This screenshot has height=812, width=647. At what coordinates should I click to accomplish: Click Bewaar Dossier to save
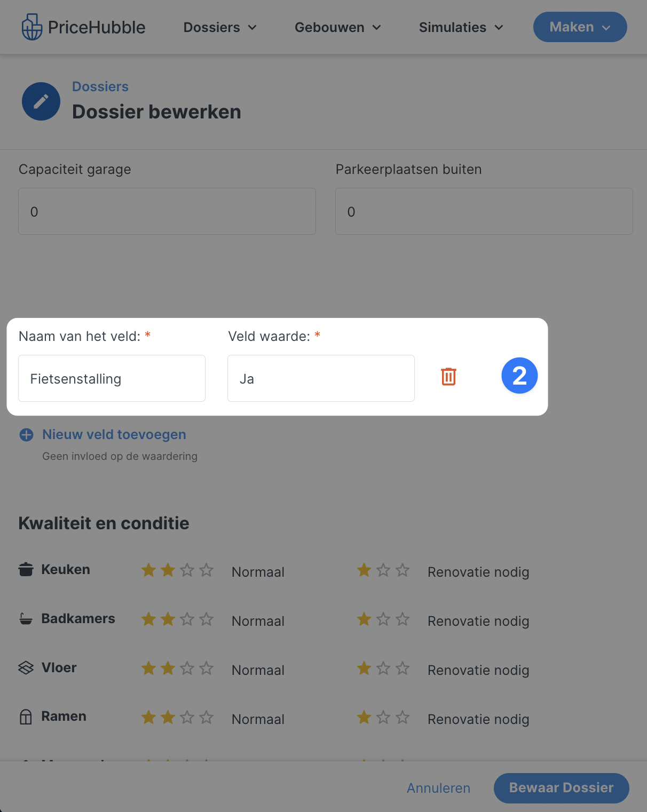562,788
